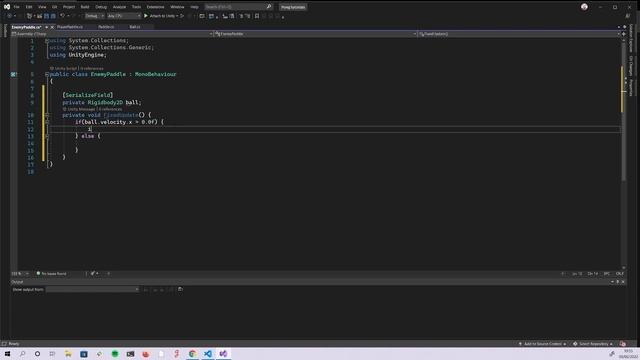Click the Undo arrow icon in the toolbar
Viewport: 640px width, 360px height.
pos(62,16)
